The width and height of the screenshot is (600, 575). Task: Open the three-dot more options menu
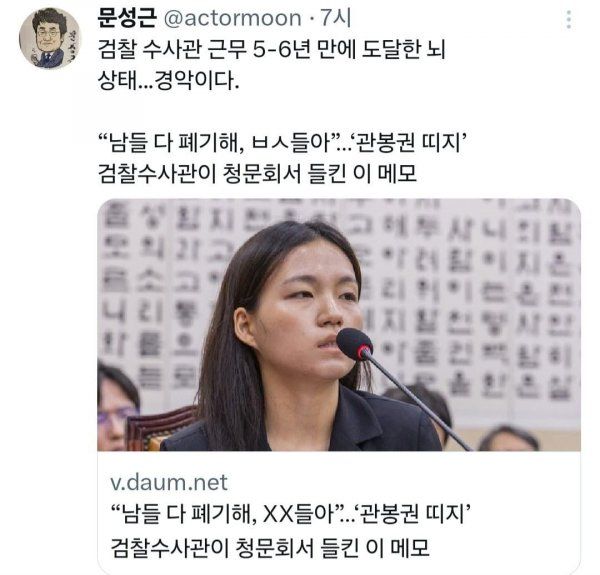[569, 20]
